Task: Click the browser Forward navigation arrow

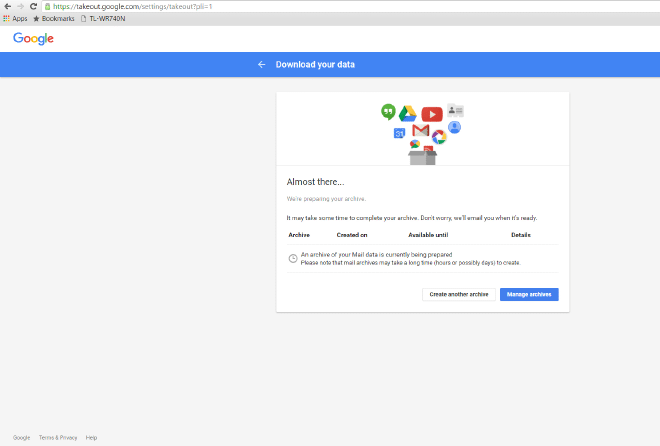Action: [x=20, y=6]
